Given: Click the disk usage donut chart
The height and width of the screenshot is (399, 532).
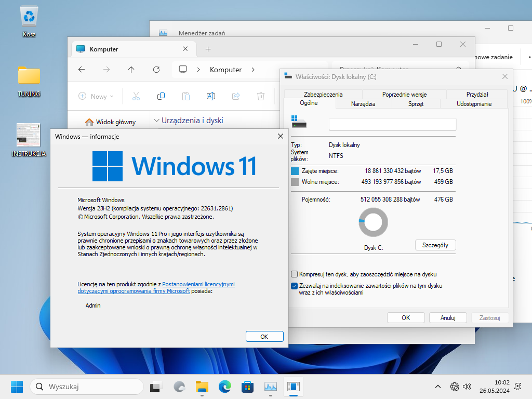Looking at the screenshot, I should coord(373,222).
